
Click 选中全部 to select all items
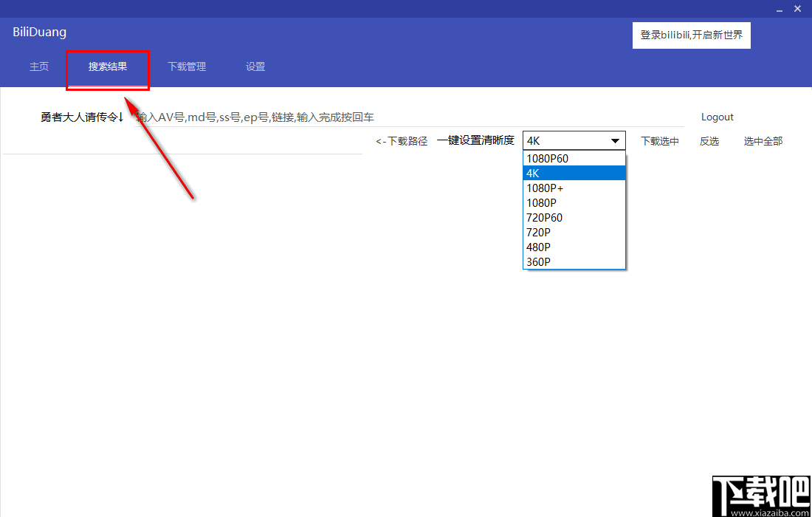(x=763, y=141)
